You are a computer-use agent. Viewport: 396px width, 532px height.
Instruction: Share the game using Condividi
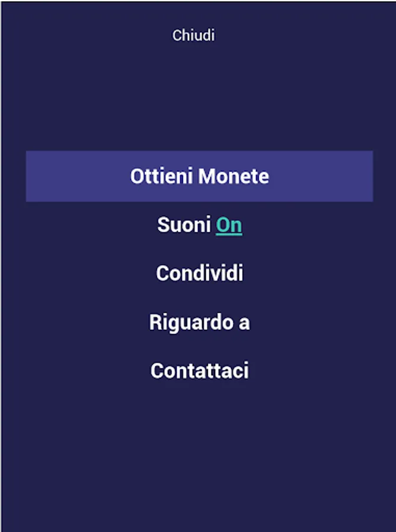(199, 274)
